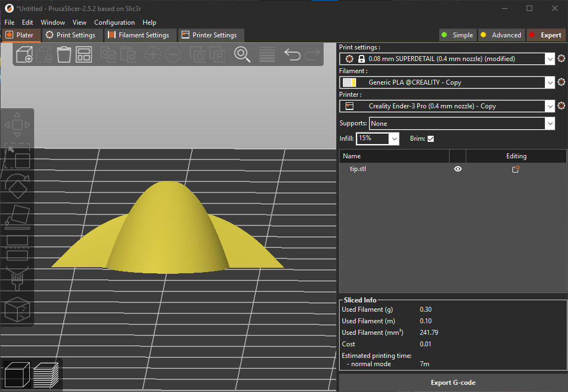
Task: Select the Move tool
Action: click(x=17, y=124)
